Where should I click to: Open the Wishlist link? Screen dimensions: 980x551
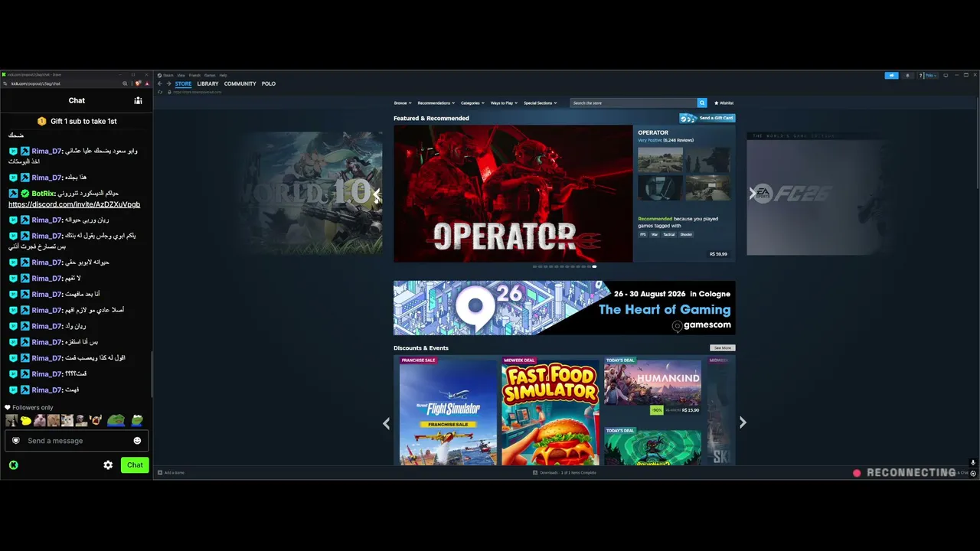click(724, 103)
